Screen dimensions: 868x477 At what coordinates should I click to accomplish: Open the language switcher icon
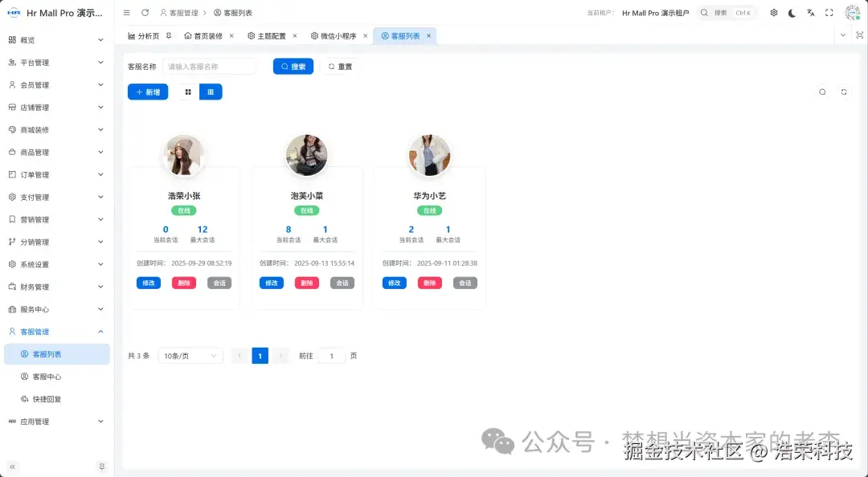810,12
